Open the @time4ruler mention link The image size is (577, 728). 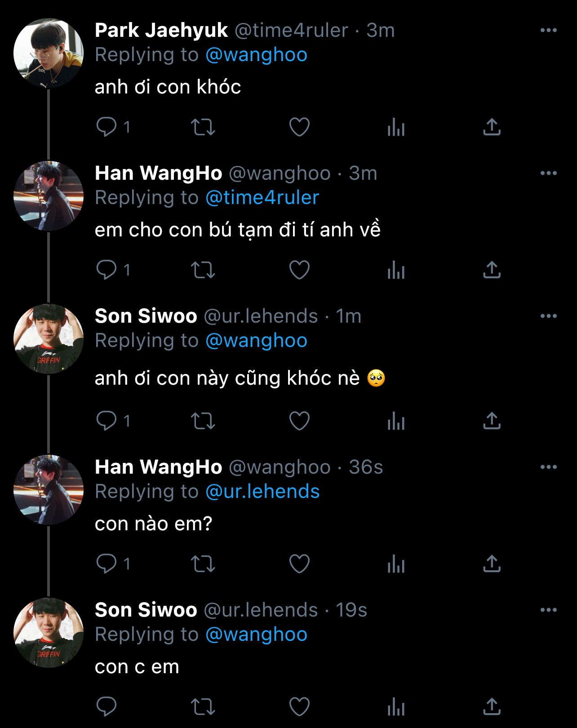coord(262,198)
